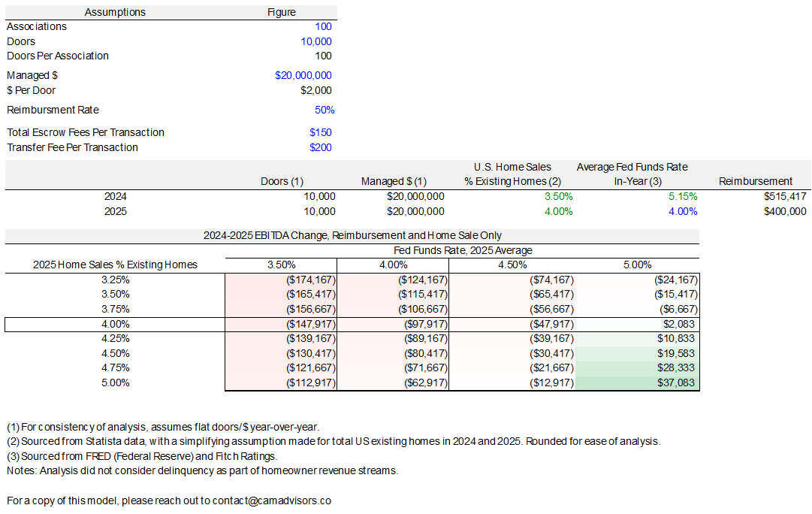The width and height of the screenshot is (812, 514).
Task: Select the Doors Per Association label
Action: click(x=58, y=56)
